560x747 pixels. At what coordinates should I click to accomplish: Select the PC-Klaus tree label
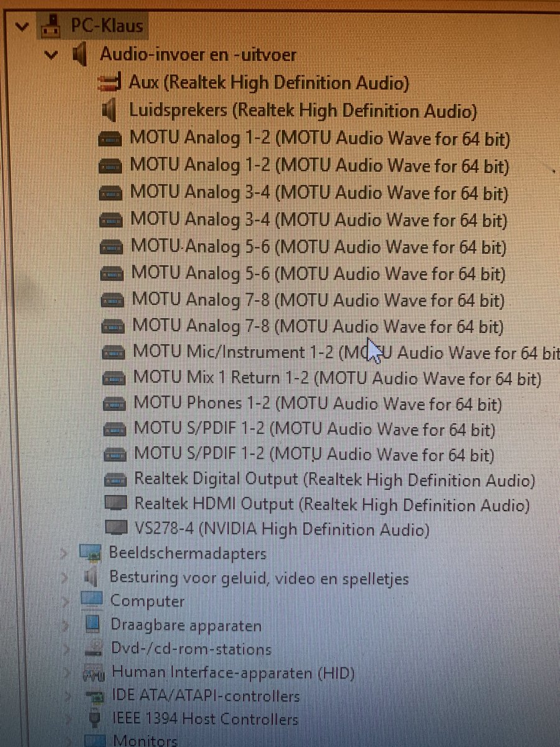click(x=107, y=26)
